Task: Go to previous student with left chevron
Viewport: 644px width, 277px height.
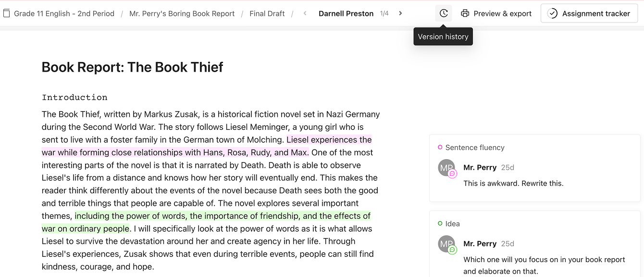Action: [x=305, y=13]
